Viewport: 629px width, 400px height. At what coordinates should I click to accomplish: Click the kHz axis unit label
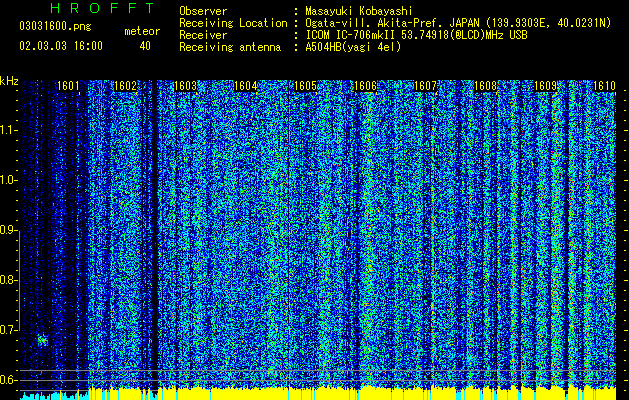pos(9,81)
